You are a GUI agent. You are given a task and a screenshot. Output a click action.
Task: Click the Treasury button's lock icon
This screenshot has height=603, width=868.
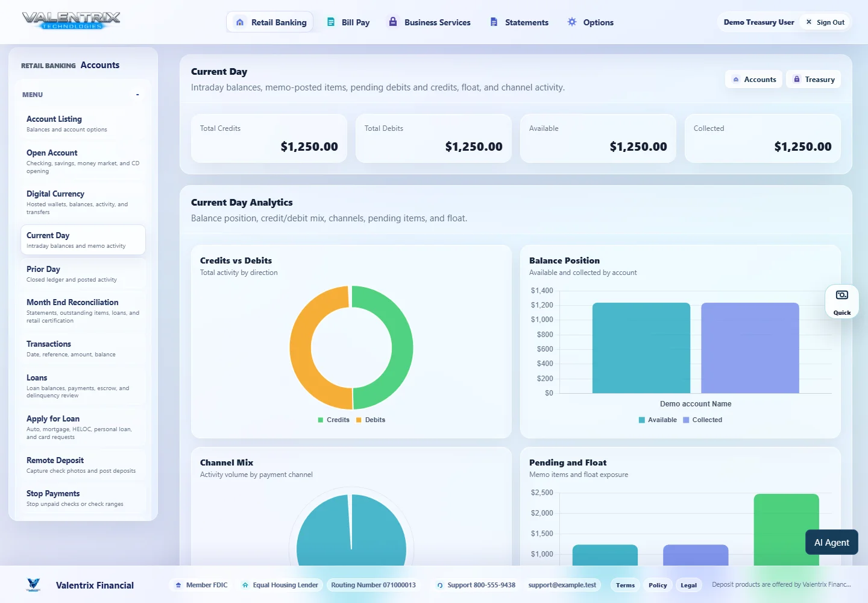click(797, 80)
